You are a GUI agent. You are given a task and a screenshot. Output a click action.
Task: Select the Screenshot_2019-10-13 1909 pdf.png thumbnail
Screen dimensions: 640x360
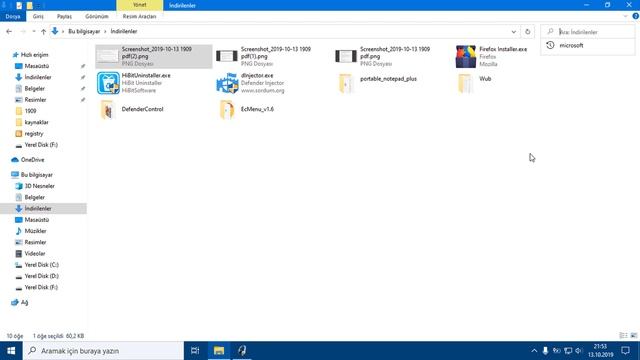(x=346, y=56)
